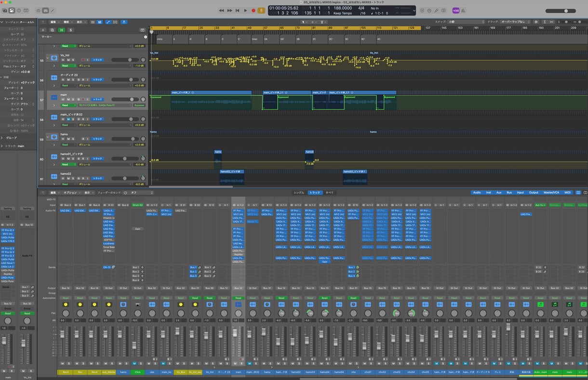The height and width of the screenshot is (380, 588).
Task: Toggle the global Solo (S) button in the track header
Action: coord(71,30)
